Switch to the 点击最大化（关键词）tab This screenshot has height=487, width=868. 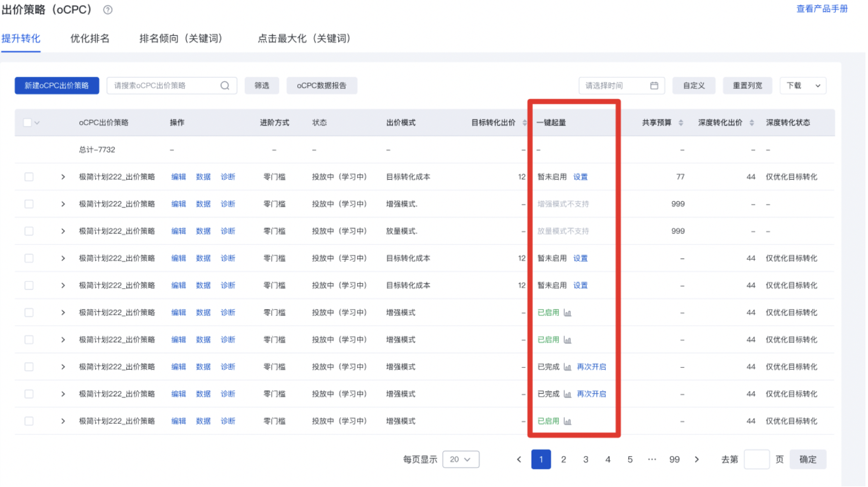click(306, 38)
